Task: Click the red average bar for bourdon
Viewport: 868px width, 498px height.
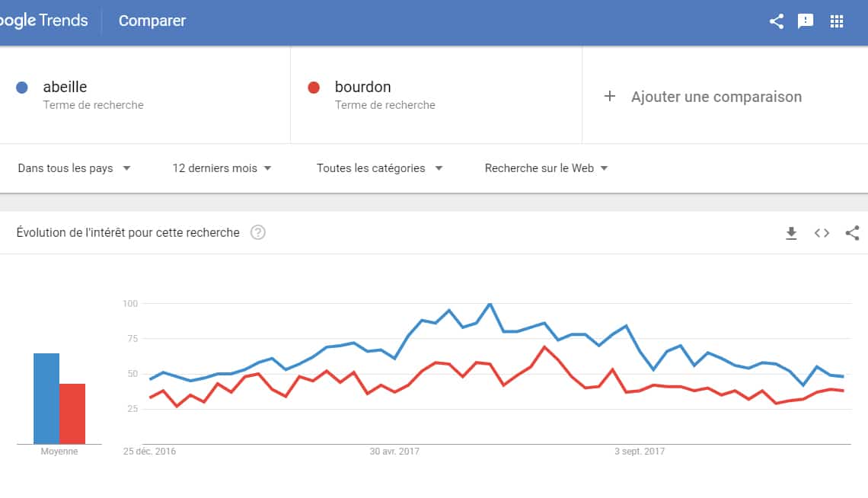Action: point(72,413)
